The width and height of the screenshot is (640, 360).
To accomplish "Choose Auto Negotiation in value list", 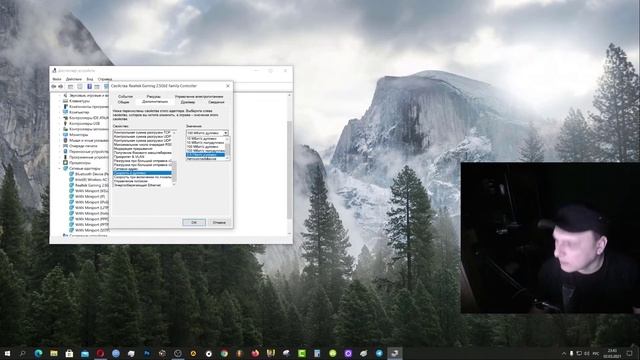I will (205, 158).
